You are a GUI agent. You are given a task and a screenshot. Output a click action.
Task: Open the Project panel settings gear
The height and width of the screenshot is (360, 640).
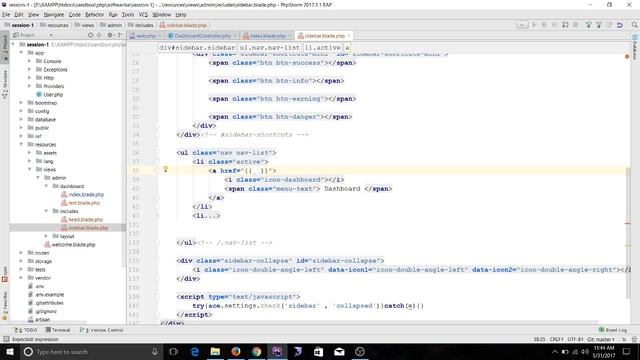tap(110, 36)
